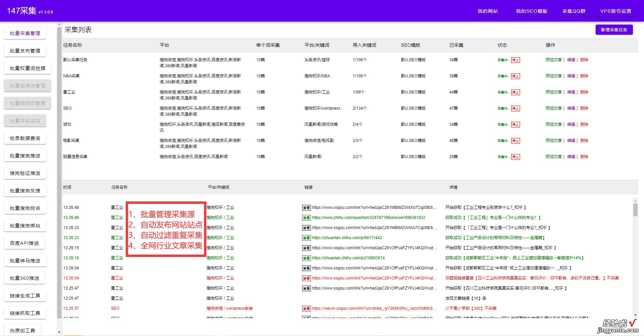
Task: Open 我的SEO模版 in top bar
Action: (x=532, y=11)
